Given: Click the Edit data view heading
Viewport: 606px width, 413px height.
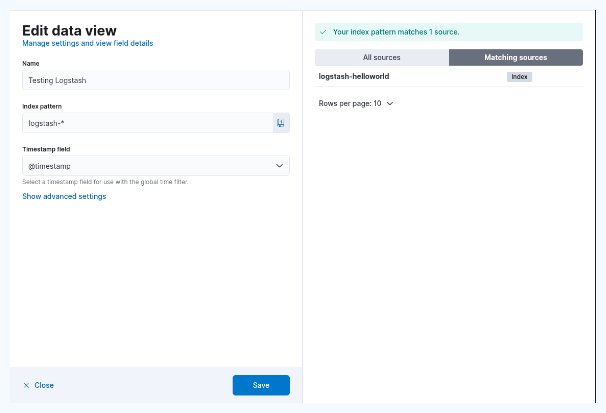Looking at the screenshot, I should click(69, 31).
